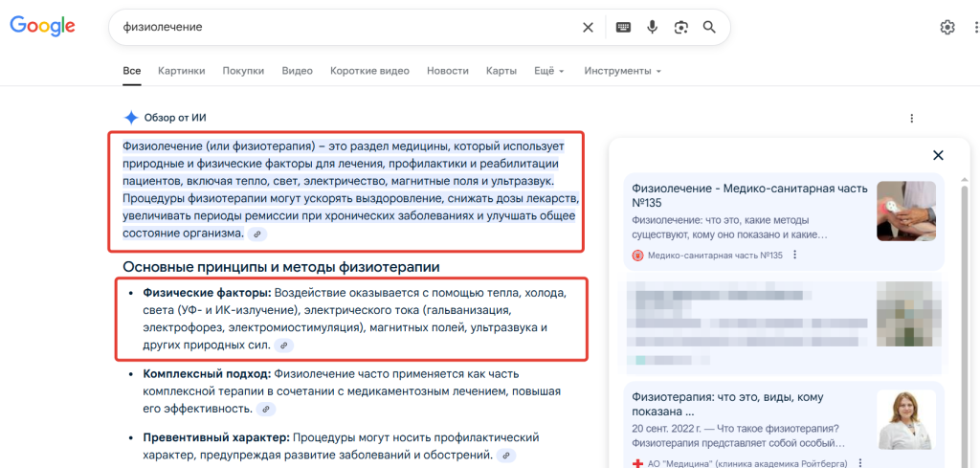The height and width of the screenshot is (468, 980).
Task: Open quick settings via the gear icon
Action: click(947, 27)
